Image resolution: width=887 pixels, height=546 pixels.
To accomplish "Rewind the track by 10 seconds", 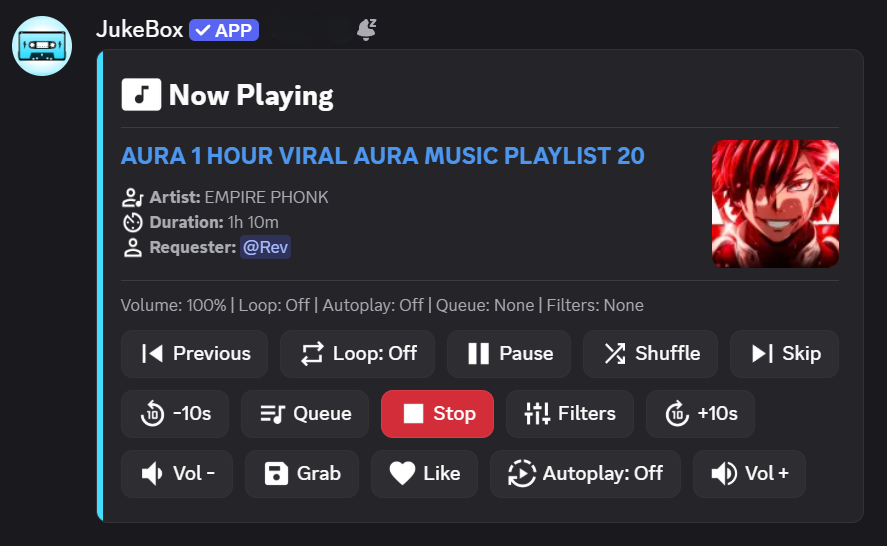I will pos(175,414).
